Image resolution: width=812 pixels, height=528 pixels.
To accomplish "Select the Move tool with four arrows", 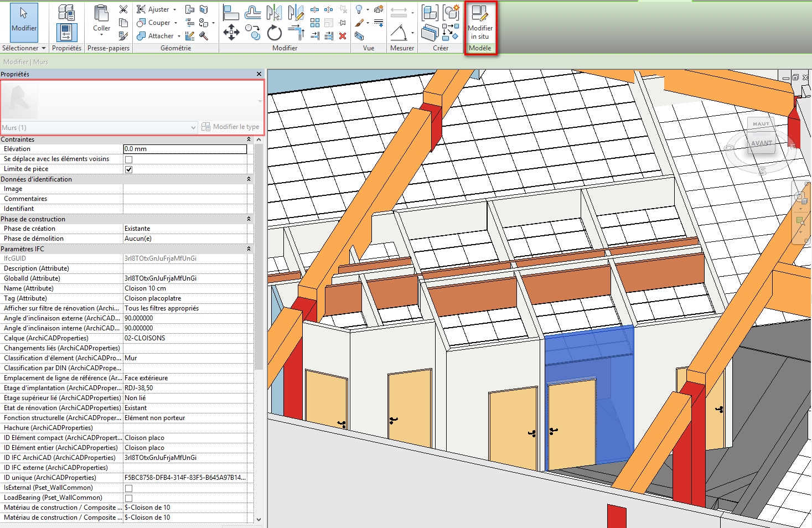I will (231, 33).
